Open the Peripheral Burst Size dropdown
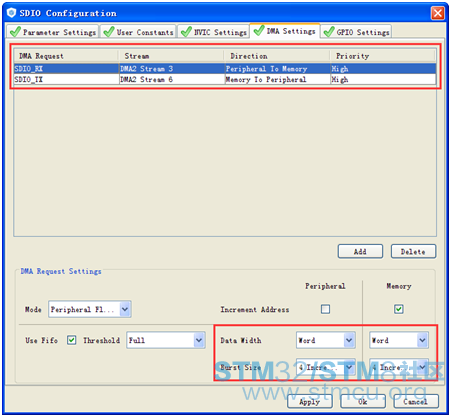 (x=326, y=367)
